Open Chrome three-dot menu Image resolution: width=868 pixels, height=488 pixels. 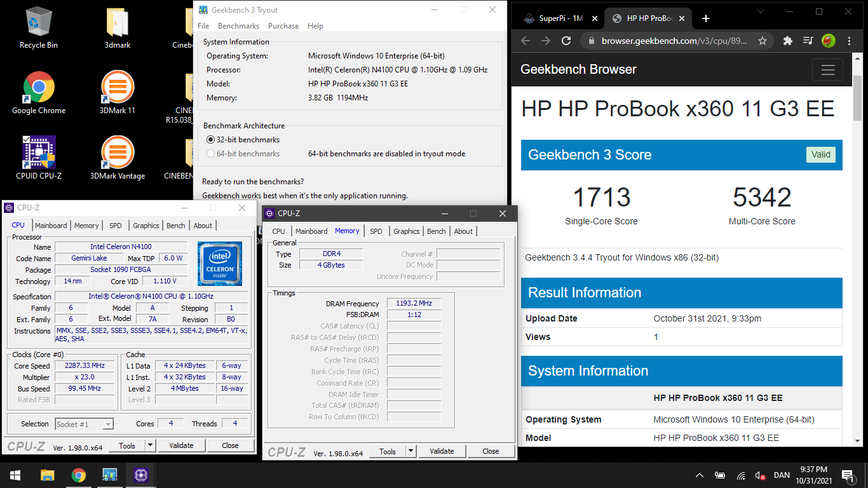coord(850,41)
